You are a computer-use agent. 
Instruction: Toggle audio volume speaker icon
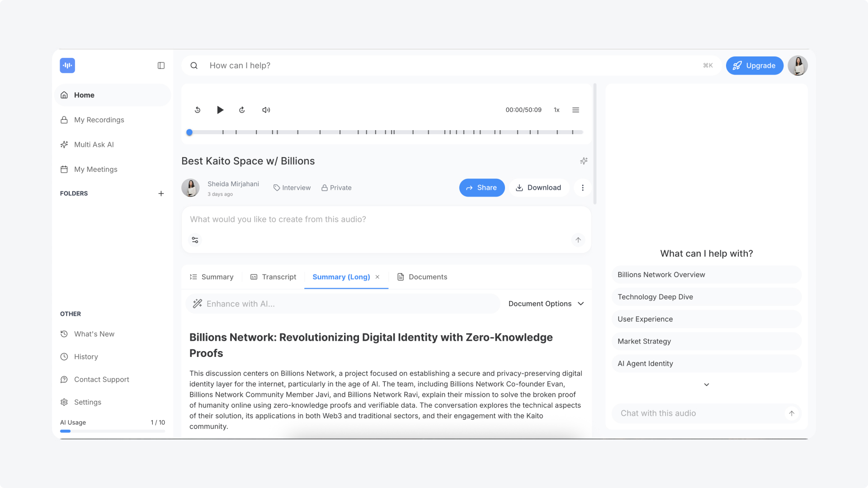pyautogui.click(x=266, y=110)
